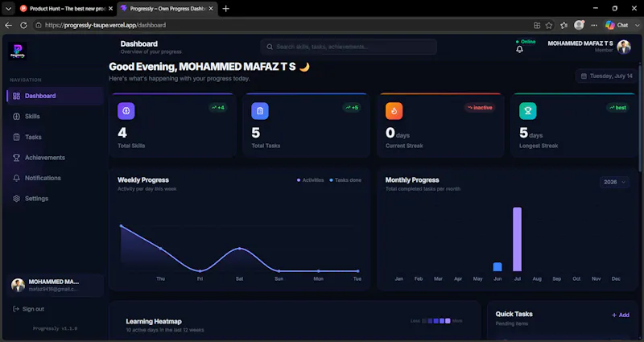Image resolution: width=644 pixels, height=342 pixels.
Task: Click Add in the Quick Tasks panel
Action: click(x=620, y=315)
